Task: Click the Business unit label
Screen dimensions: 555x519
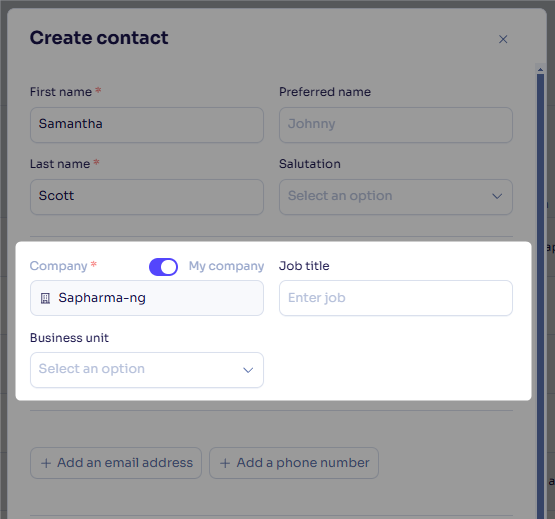Action: [69, 338]
